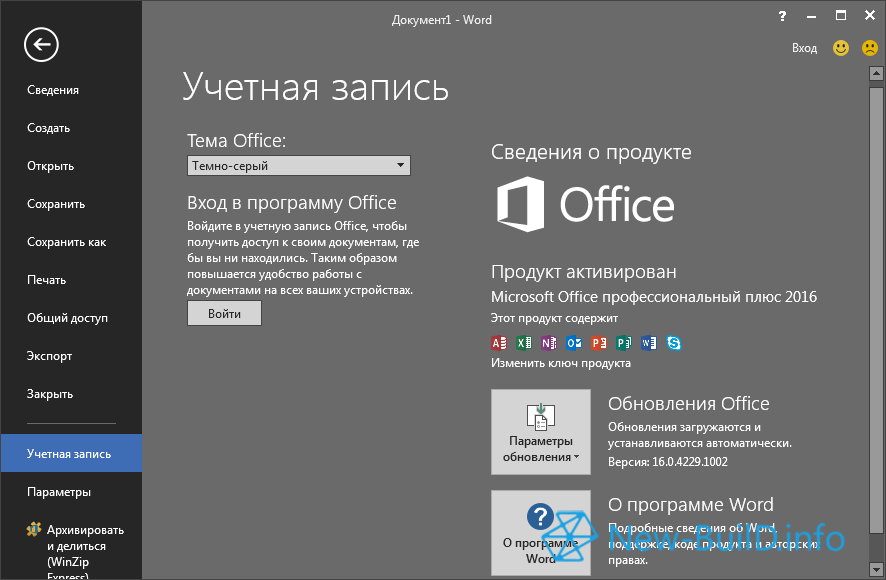Click the Сведения о продукте heading
The width and height of the screenshot is (886, 580).
coord(591,152)
